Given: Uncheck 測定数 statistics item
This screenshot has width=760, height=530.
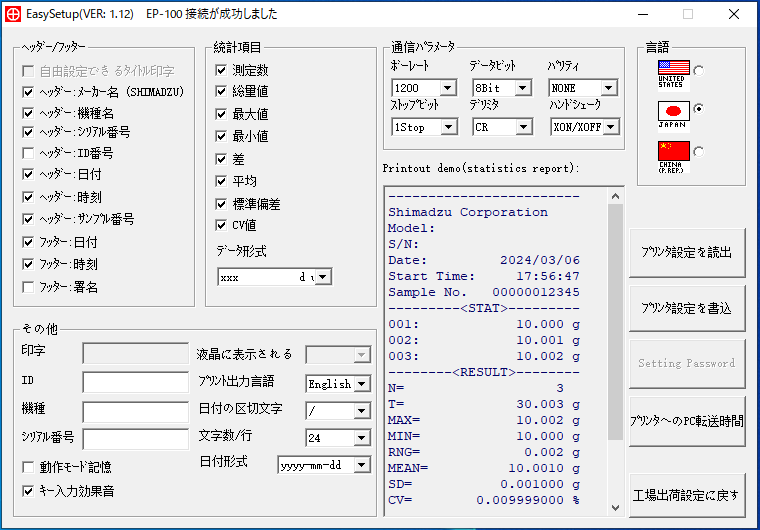Looking at the screenshot, I should [221, 70].
